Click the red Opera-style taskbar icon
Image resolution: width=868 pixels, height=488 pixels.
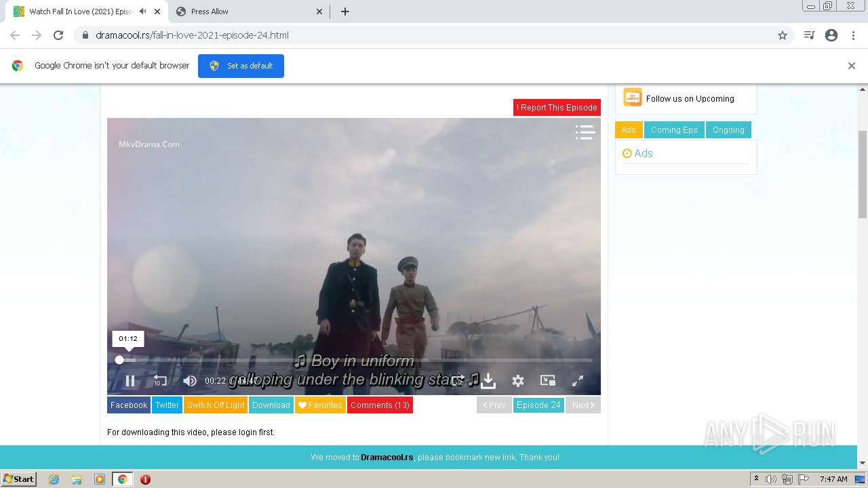145,479
